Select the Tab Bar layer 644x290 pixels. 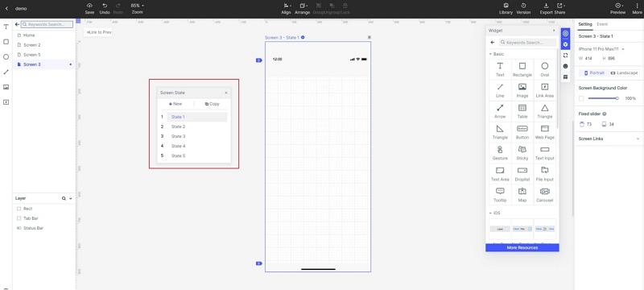44,218
